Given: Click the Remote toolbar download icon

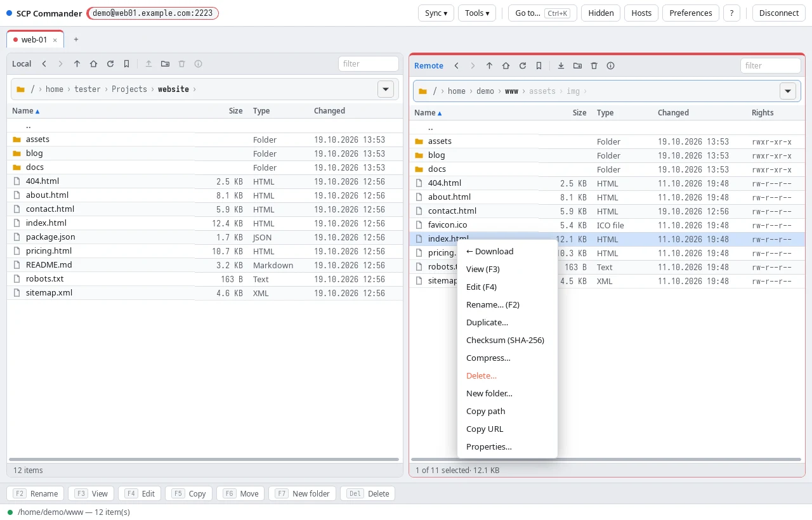Looking at the screenshot, I should (561, 65).
